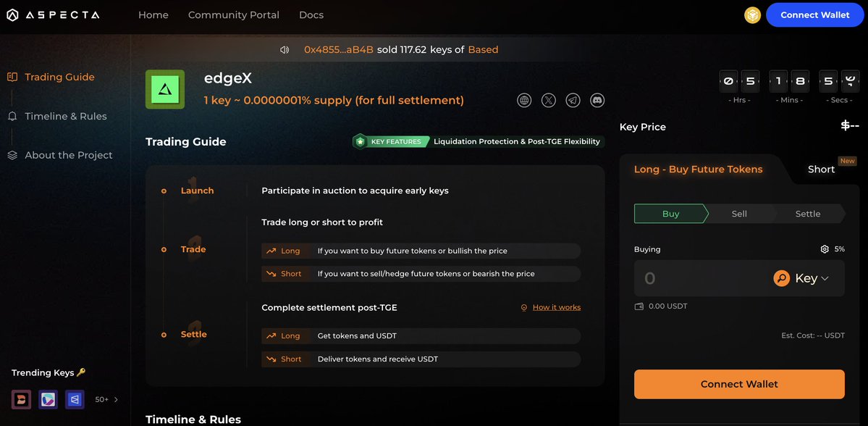Click the Key Features badge

(391, 142)
